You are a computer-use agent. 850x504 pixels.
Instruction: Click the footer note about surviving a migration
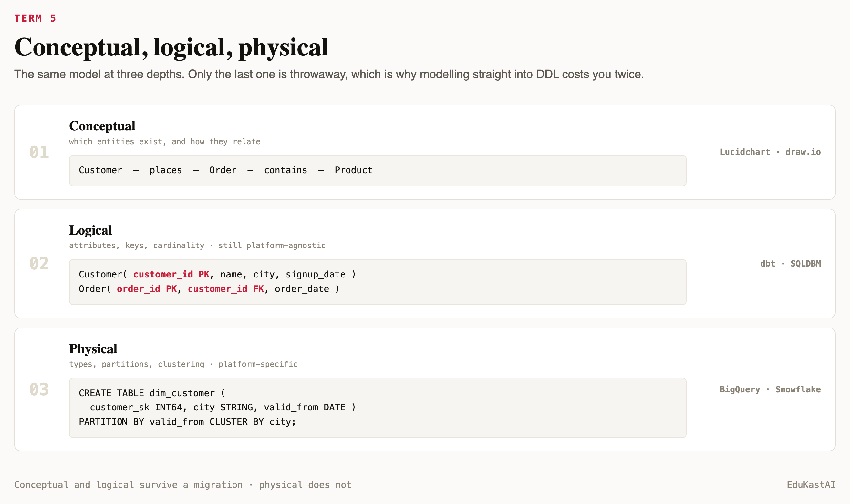point(183,485)
